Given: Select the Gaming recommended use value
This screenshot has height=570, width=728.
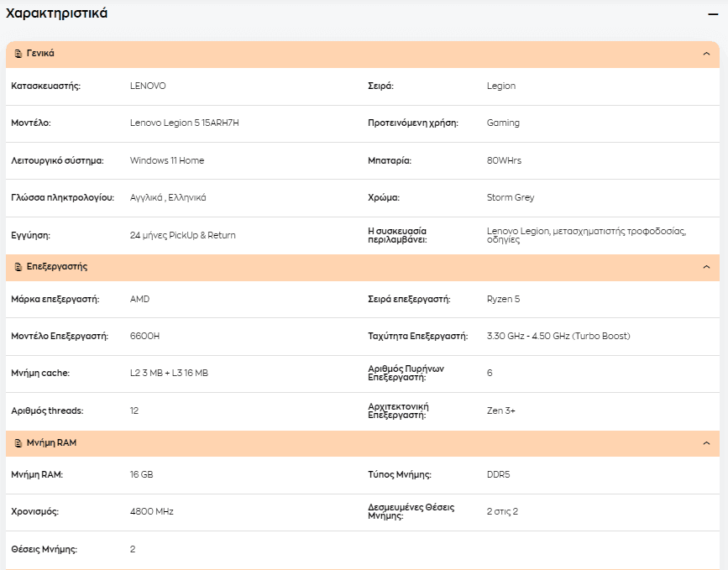Looking at the screenshot, I should pyautogui.click(x=503, y=123).
